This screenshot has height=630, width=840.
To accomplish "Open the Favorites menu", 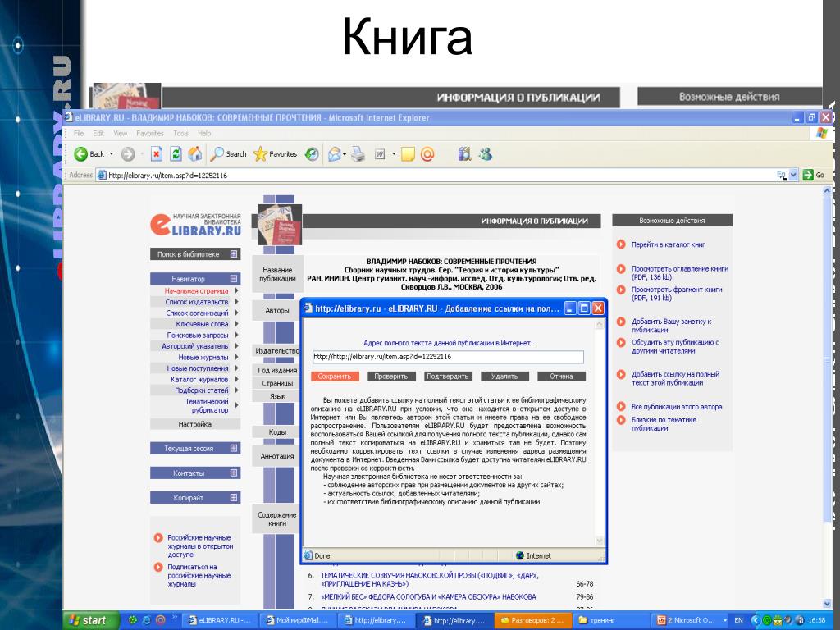I will 150,134.
